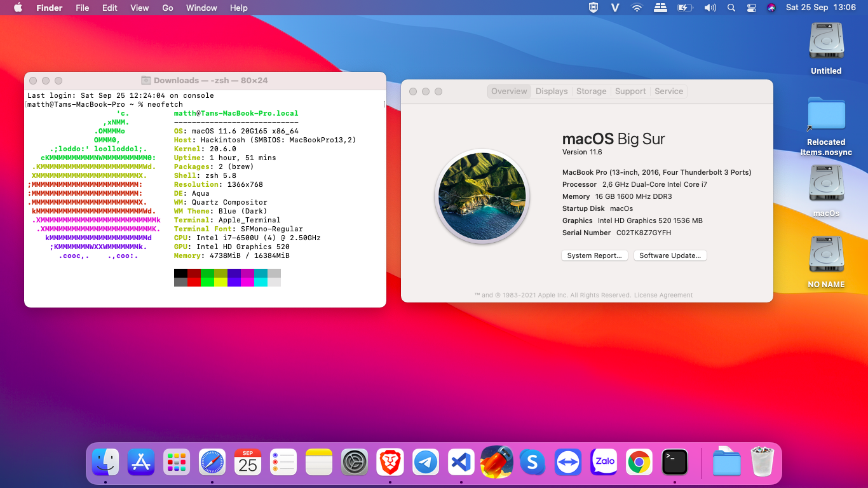Open Finder from the dock
Image resolution: width=868 pixels, height=488 pixels.
[x=105, y=462]
